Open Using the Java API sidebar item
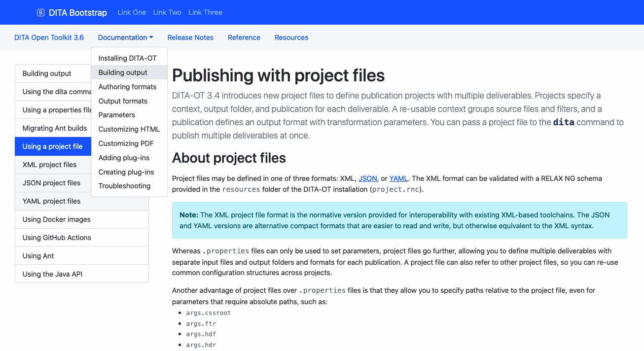644x351 pixels. click(x=52, y=274)
